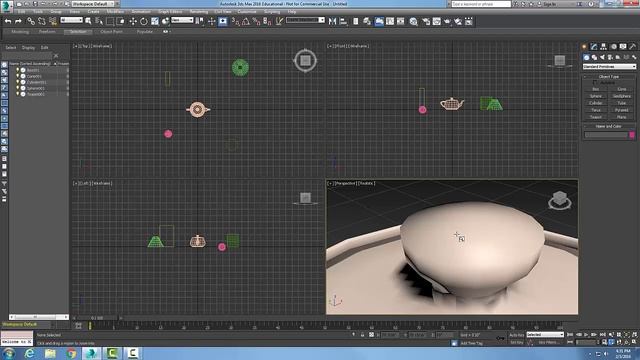Viewport: 640px width, 360px height.
Task: Click the Pyramid primitive button
Action: click(x=622, y=110)
